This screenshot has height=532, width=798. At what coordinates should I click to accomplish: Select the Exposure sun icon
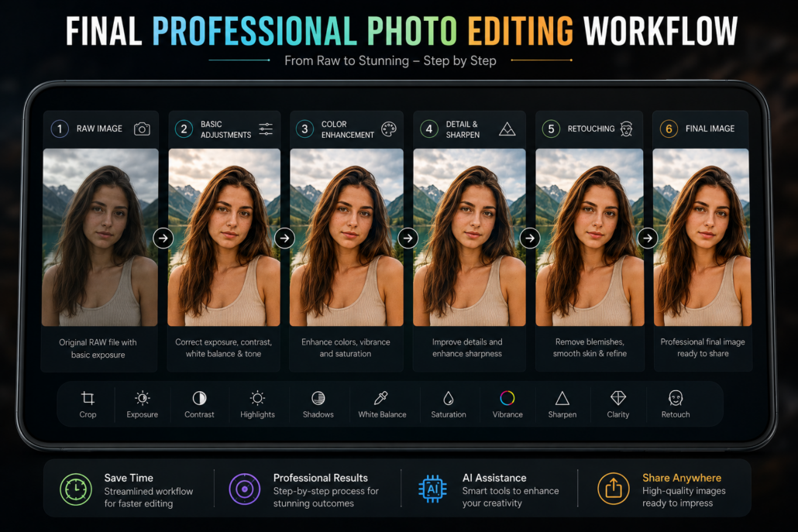(143, 398)
